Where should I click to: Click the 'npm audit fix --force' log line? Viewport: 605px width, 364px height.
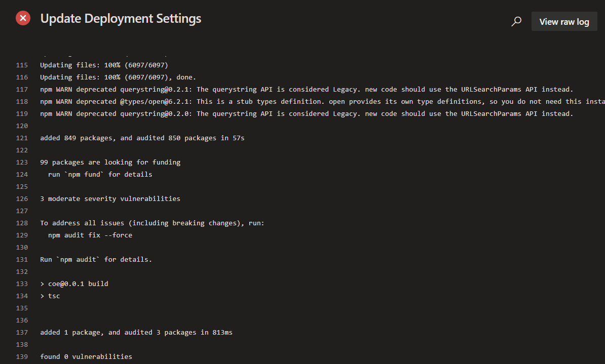[90, 235]
